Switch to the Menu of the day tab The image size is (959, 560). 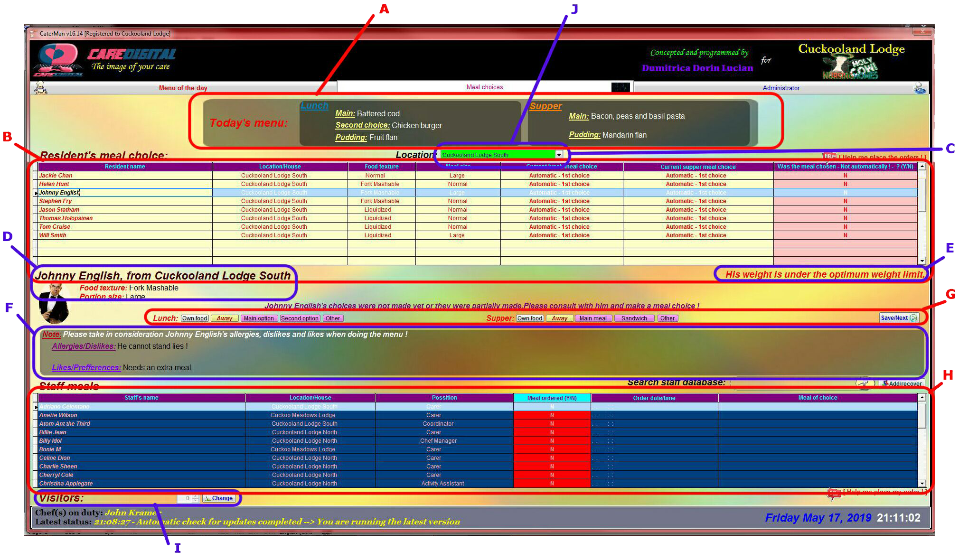tap(183, 88)
